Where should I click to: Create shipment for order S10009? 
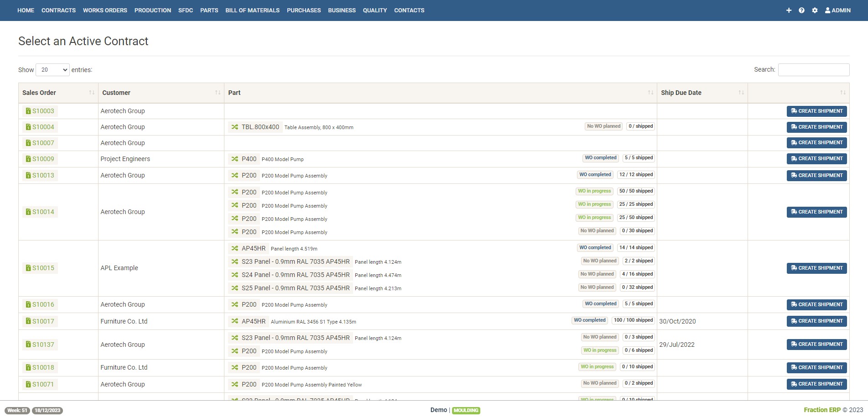coord(816,159)
